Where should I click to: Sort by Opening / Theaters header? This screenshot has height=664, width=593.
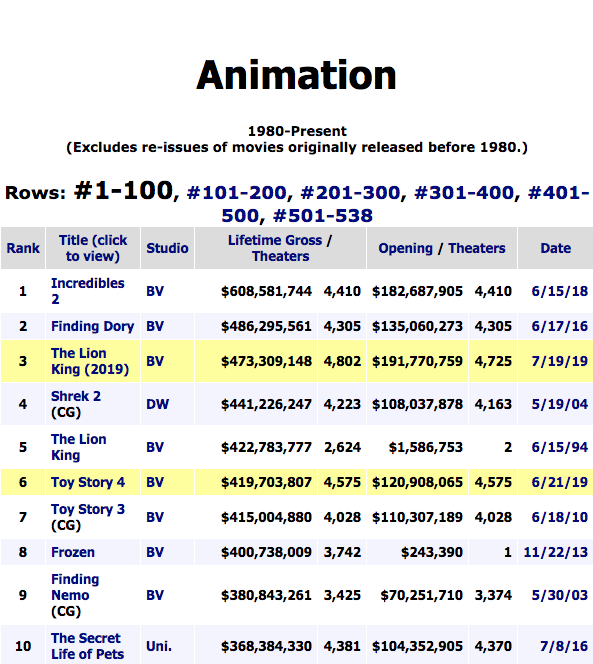(442, 248)
